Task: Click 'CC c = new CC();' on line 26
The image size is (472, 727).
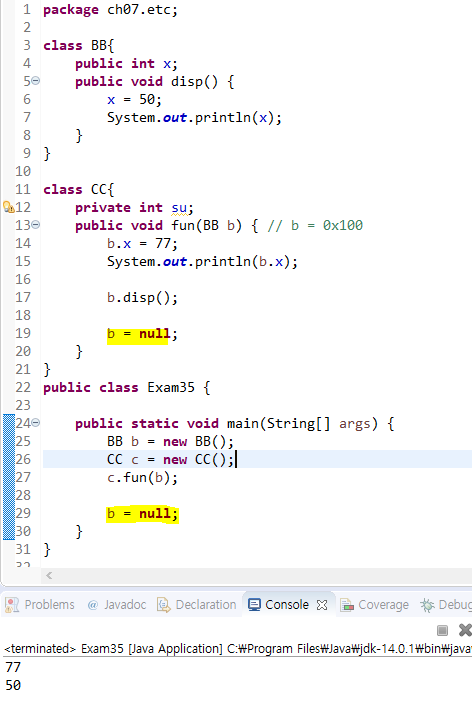Action: (170, 459)
